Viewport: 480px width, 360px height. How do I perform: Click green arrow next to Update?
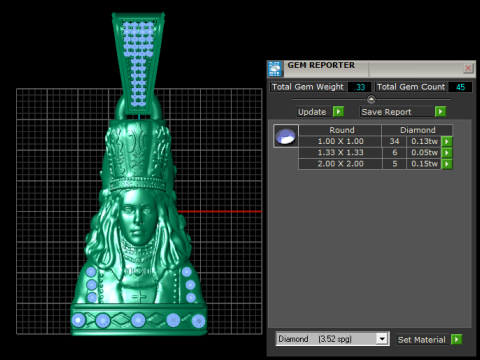coord(338,112)
